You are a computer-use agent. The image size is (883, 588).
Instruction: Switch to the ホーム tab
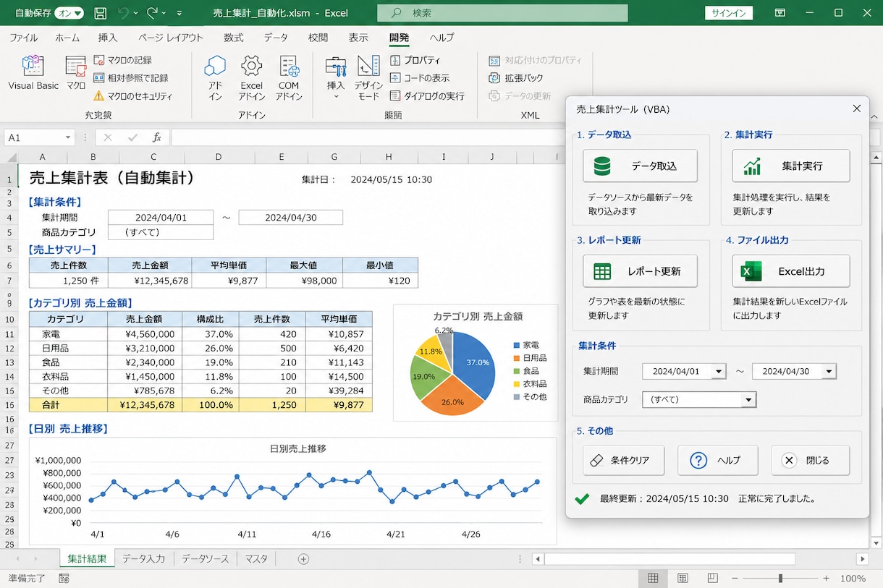(x=67, y=38)
